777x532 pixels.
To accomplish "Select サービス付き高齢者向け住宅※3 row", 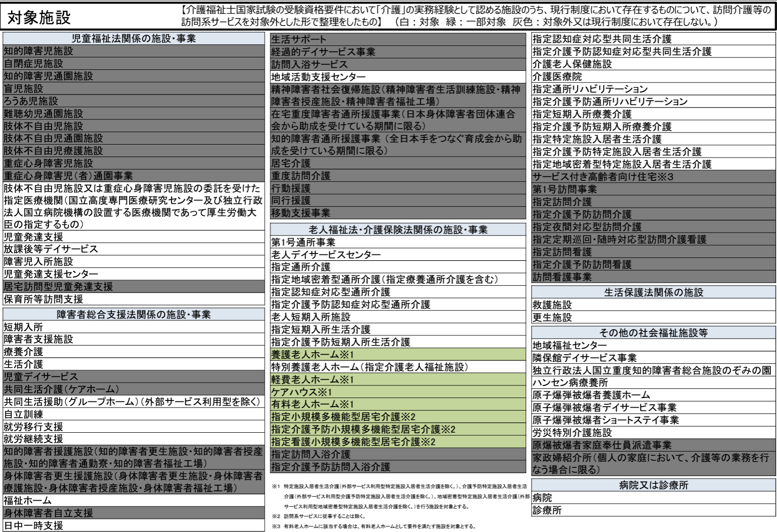I will click(x=654, y=177).
